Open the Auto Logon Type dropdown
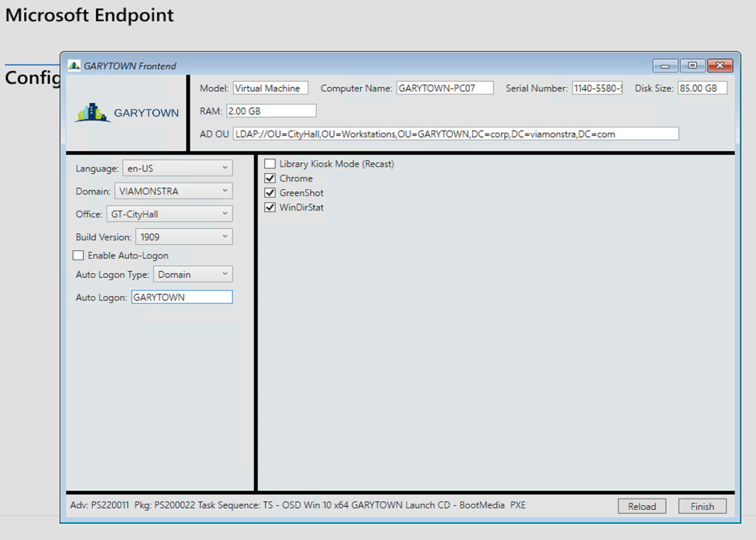 point(193,275)
